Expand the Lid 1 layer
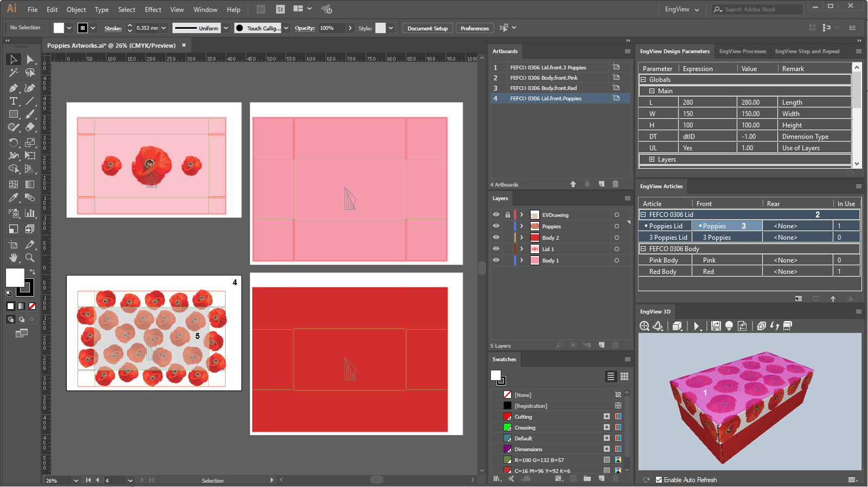 coord(522,249)
